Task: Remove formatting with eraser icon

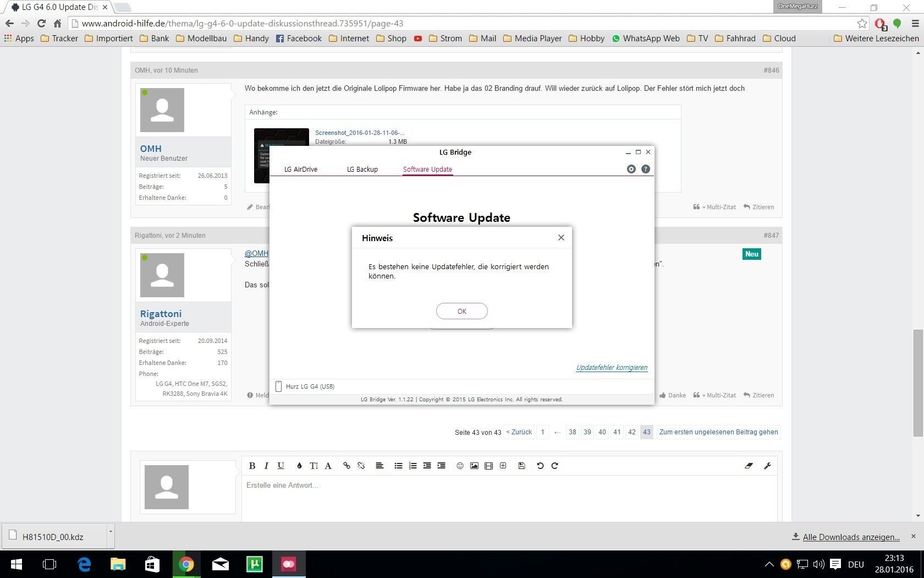Action: point(749,466)
